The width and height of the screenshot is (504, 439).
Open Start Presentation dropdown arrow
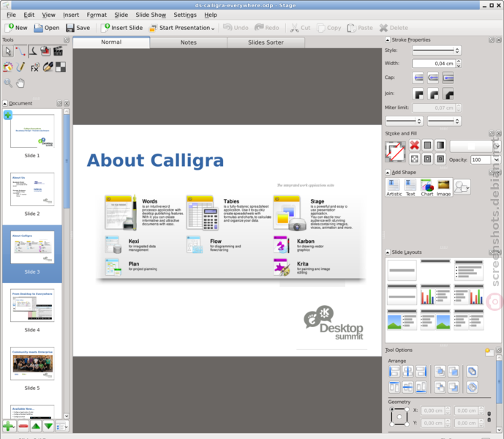point(213,29)
